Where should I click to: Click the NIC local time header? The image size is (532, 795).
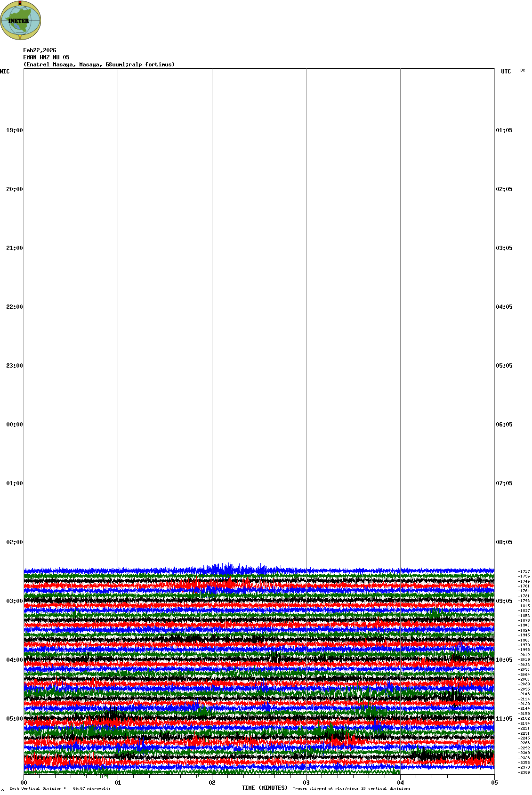coord(5,72)
